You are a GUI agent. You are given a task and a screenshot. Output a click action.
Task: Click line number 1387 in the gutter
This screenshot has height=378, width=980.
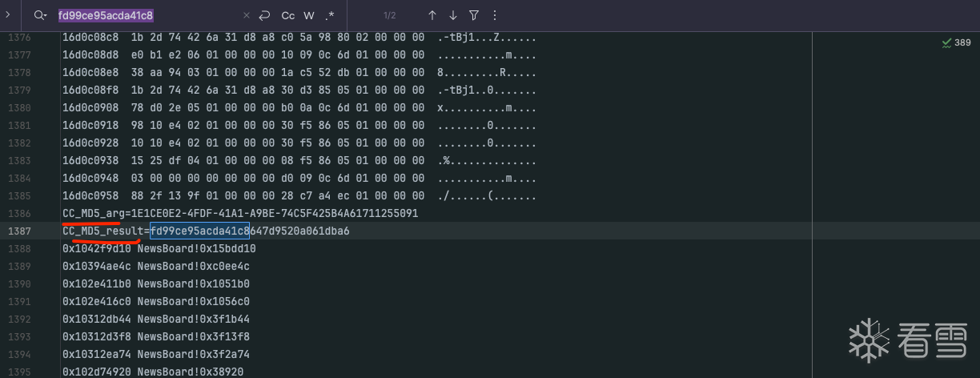(x=18, y=231)
